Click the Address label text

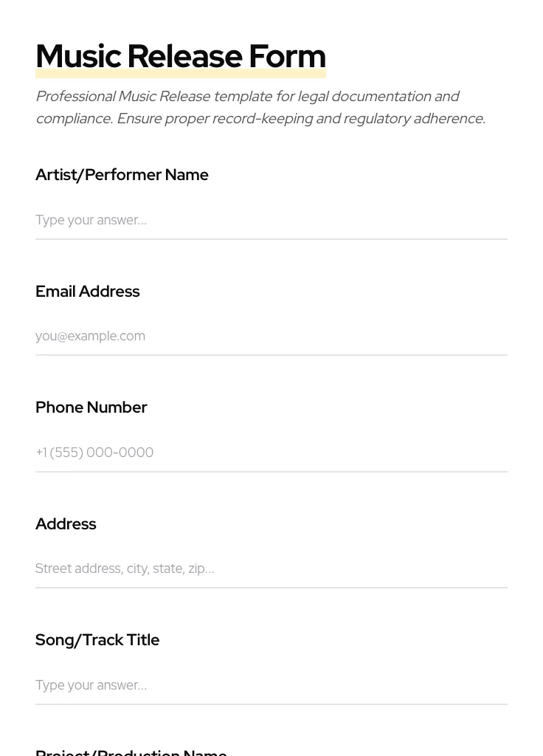coord(66,524)
